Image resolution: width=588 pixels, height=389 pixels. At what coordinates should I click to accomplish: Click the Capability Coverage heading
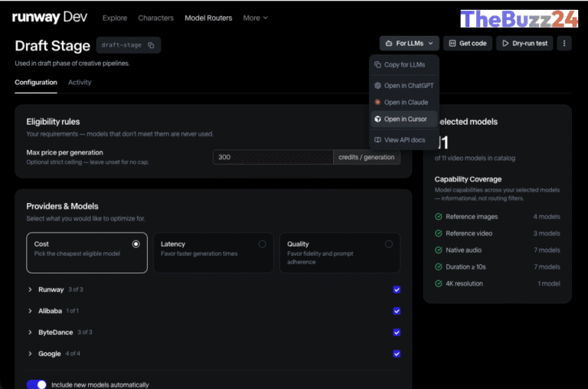(468, 179)
